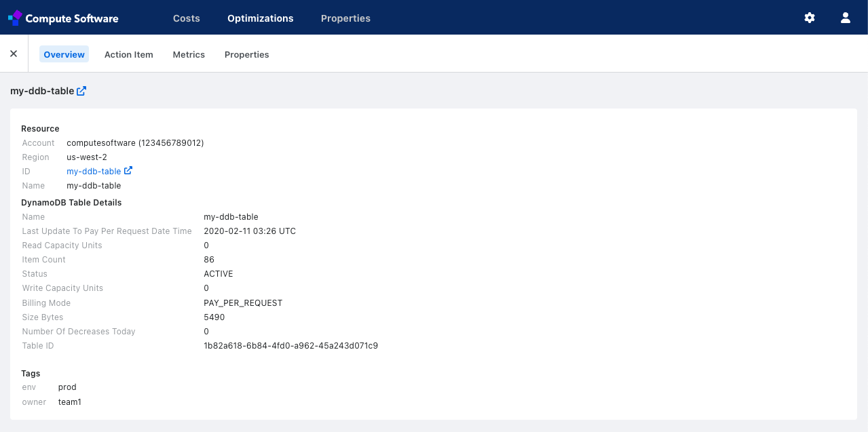Click the Write Capacity Units label

tap(62, 288)
